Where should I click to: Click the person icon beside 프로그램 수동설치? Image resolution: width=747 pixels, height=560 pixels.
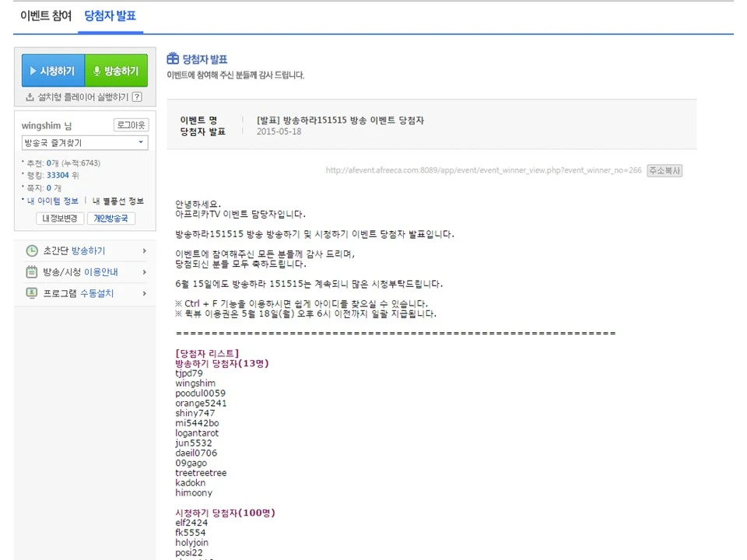pyautogui.click(x=31, y=292)
